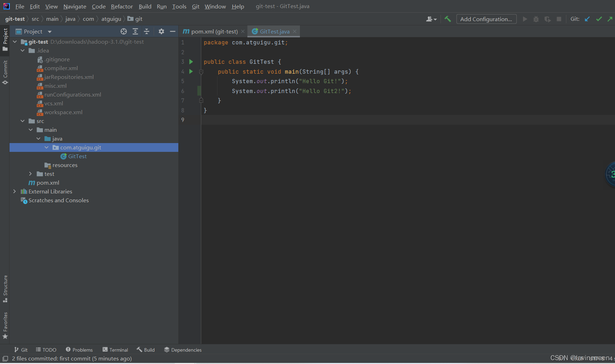
Task: Collapse the git-test root node
Action: (x=15, y=42)
